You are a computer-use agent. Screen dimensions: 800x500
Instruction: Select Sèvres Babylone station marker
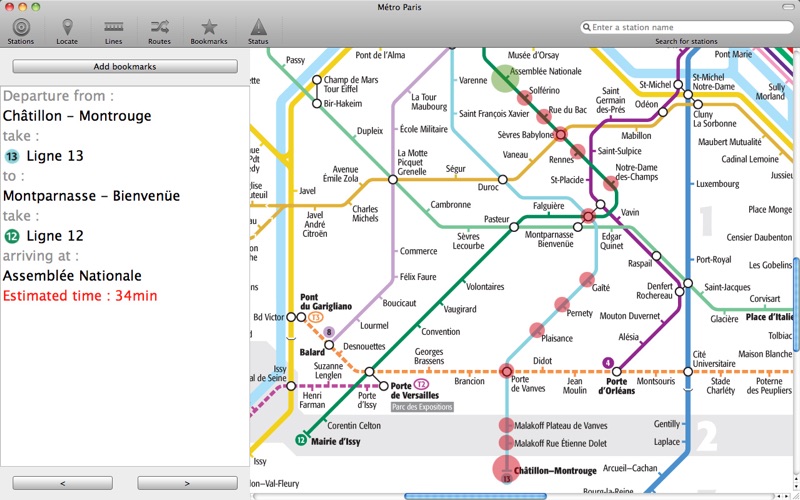pos(561,134)
